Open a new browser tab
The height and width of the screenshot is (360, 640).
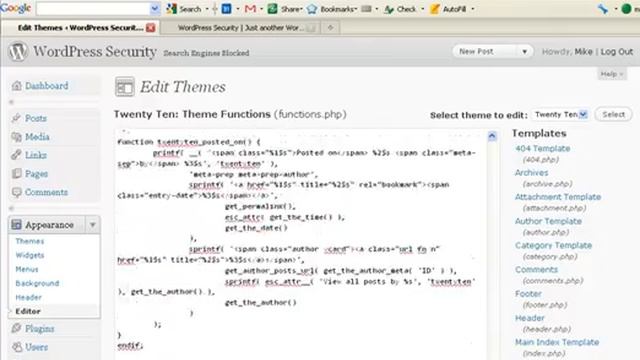tap(331, 28)
